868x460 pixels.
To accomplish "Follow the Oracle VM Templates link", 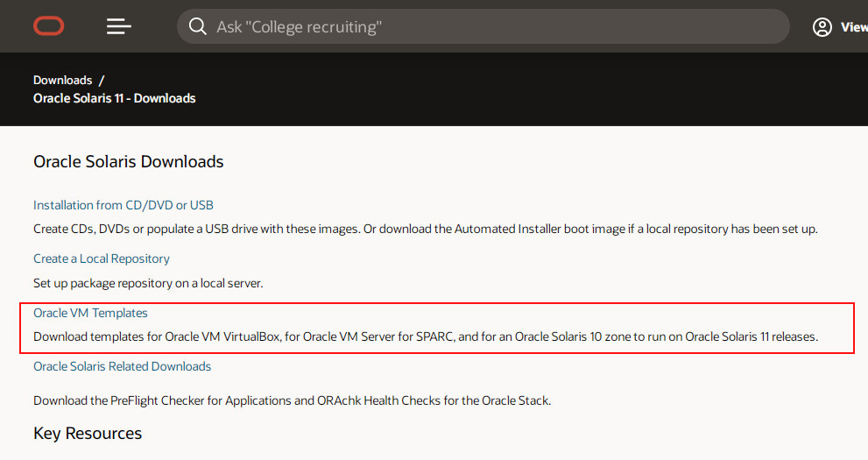I will 90,313.
